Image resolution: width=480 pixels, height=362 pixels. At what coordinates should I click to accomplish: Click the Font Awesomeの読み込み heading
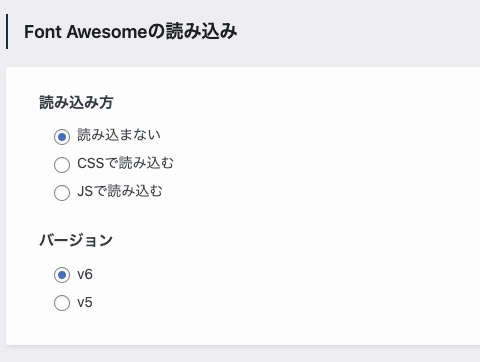pos(131,32)
